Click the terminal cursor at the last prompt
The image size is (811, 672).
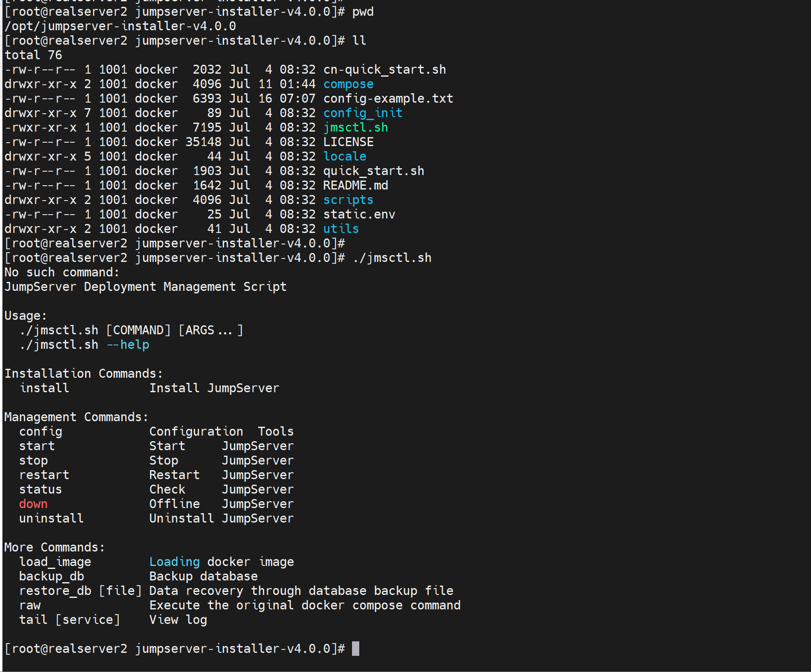coord(355,649)
